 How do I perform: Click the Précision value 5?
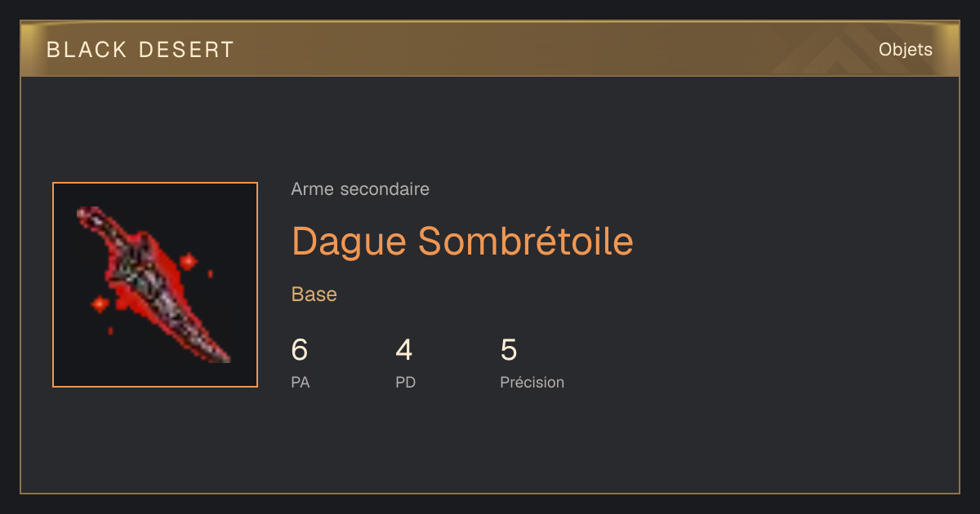pos(509,350)
